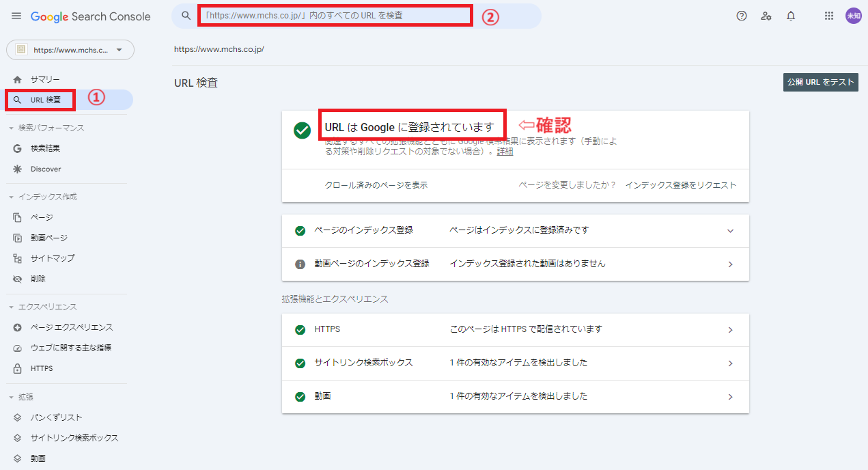Image resolution: width=868 pixels, height=470 pixels.
Task: Click the help question mark icon
Action: pyautogui.click(x=742, y=16)
